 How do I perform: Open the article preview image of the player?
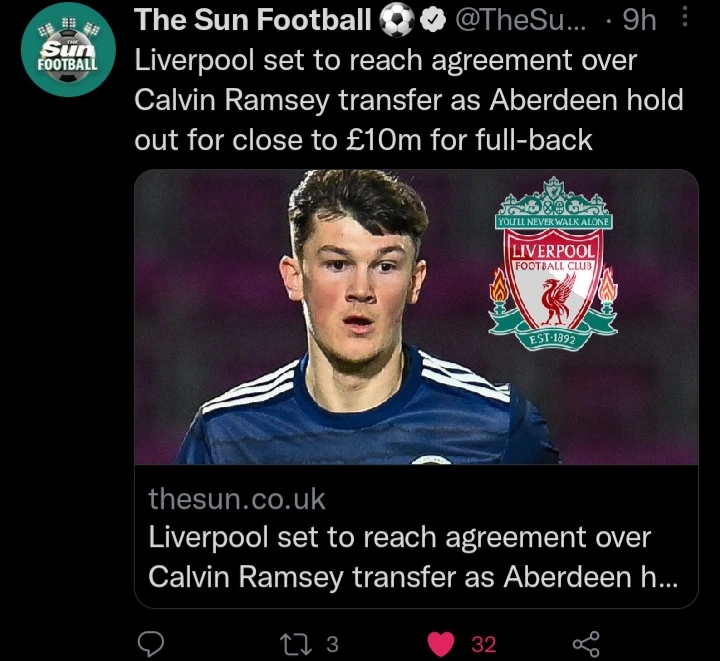416,317
